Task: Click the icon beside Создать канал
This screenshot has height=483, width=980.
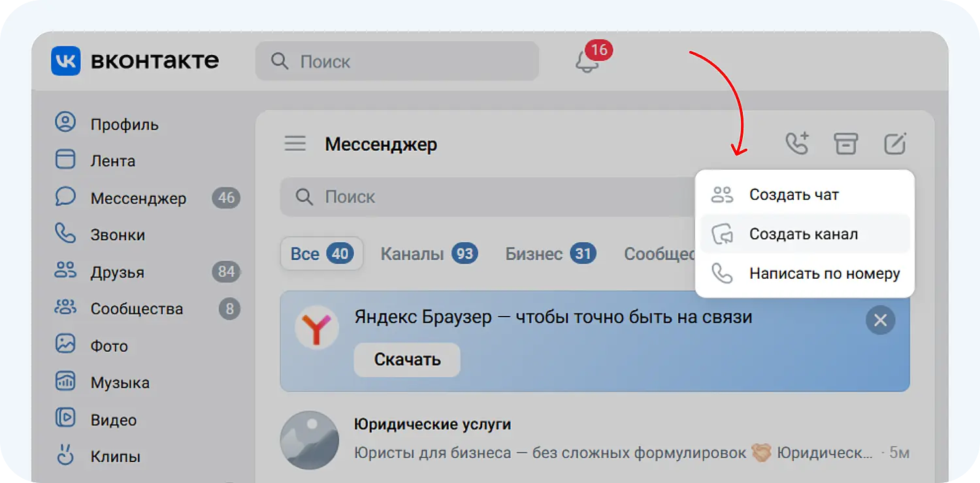Action: click(x=723, y=234)
